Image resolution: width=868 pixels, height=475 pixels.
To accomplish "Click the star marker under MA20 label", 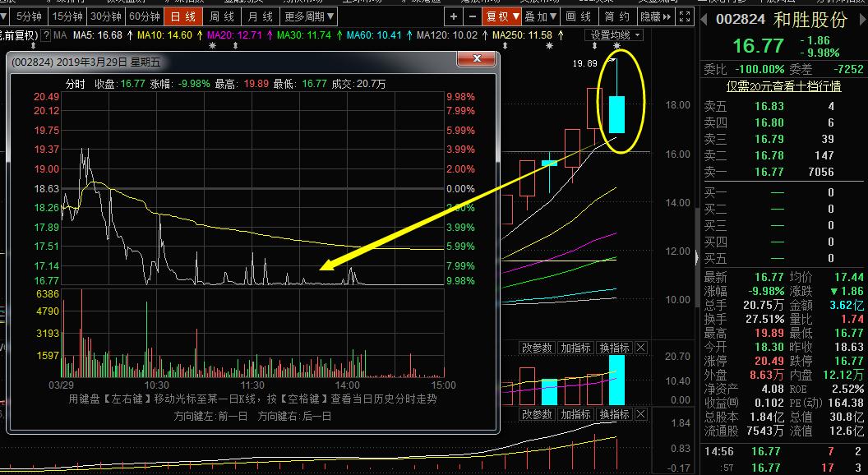I will click(213, 46).
